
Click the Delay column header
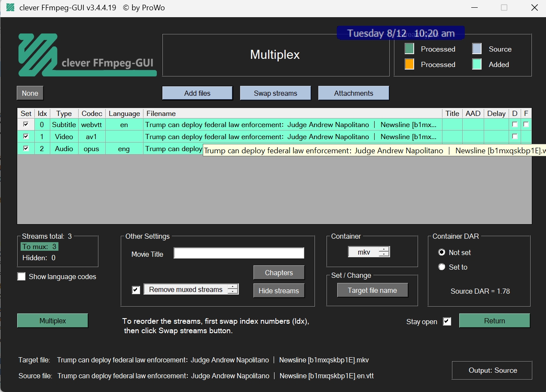[x=496, y=113]
